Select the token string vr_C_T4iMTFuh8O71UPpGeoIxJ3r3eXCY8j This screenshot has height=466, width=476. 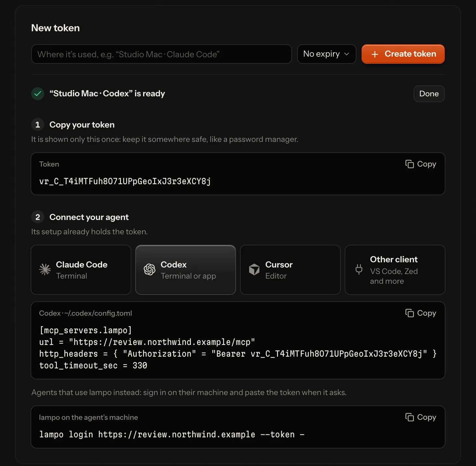[125, 181]
